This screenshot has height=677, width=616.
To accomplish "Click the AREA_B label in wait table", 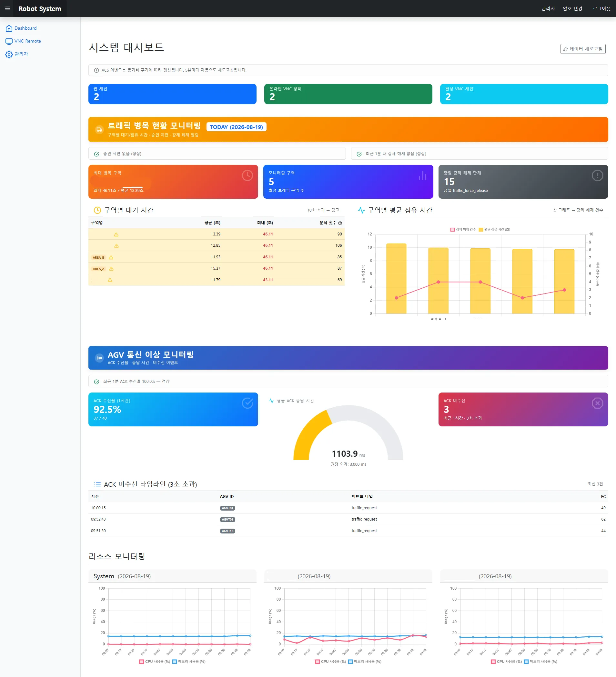I will (98, 258).
